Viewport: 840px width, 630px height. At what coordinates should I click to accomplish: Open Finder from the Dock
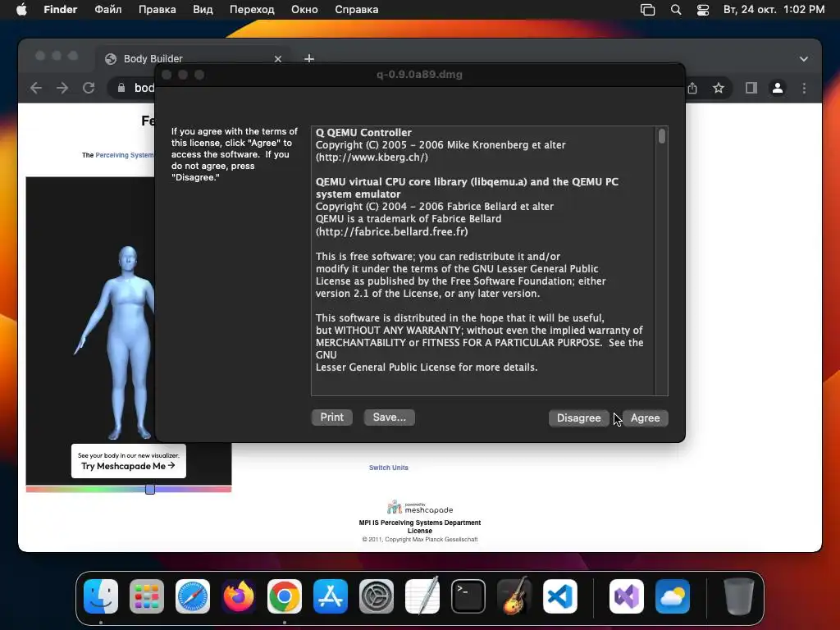101,596
